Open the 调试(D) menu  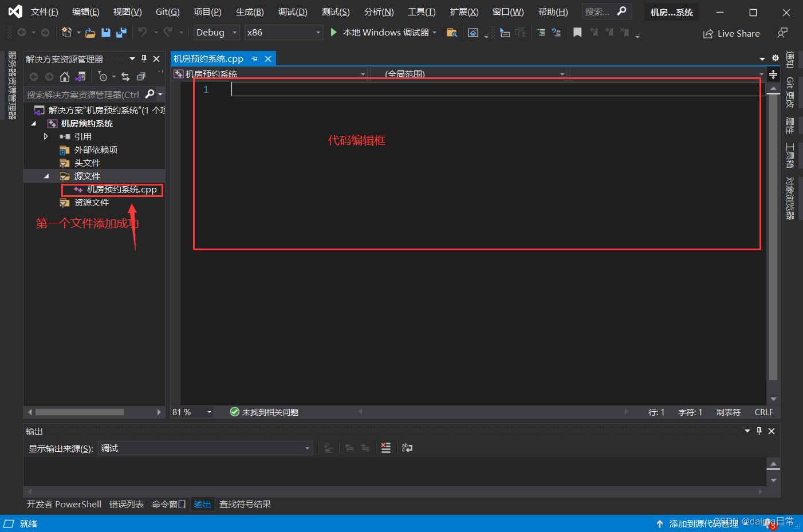(x=293, y=12)
